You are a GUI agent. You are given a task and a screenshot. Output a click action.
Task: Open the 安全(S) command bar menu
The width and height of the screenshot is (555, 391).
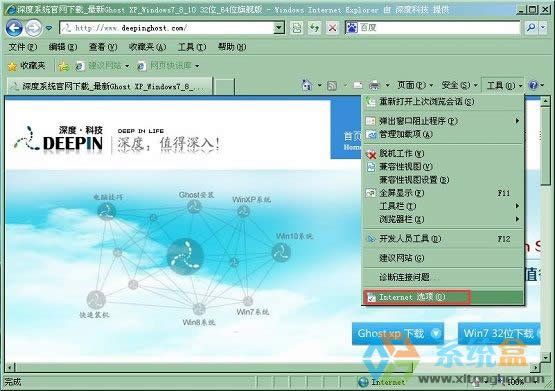[x=459, y=85]
